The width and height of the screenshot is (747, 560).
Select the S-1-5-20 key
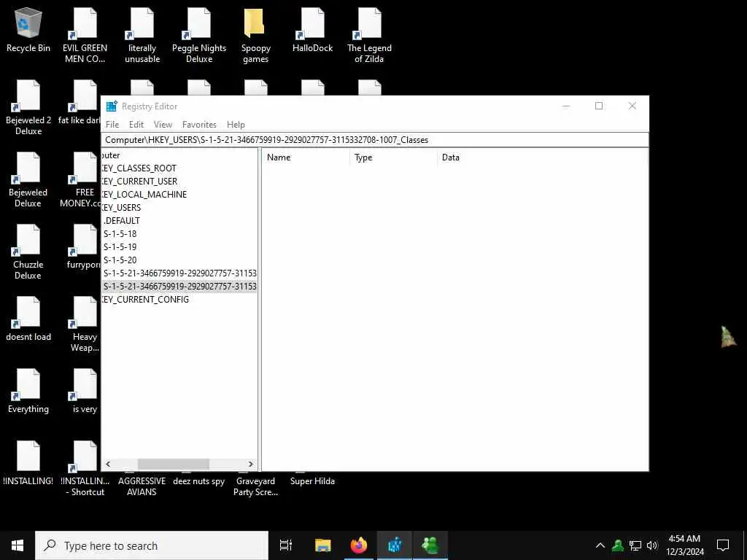(120, 260)
